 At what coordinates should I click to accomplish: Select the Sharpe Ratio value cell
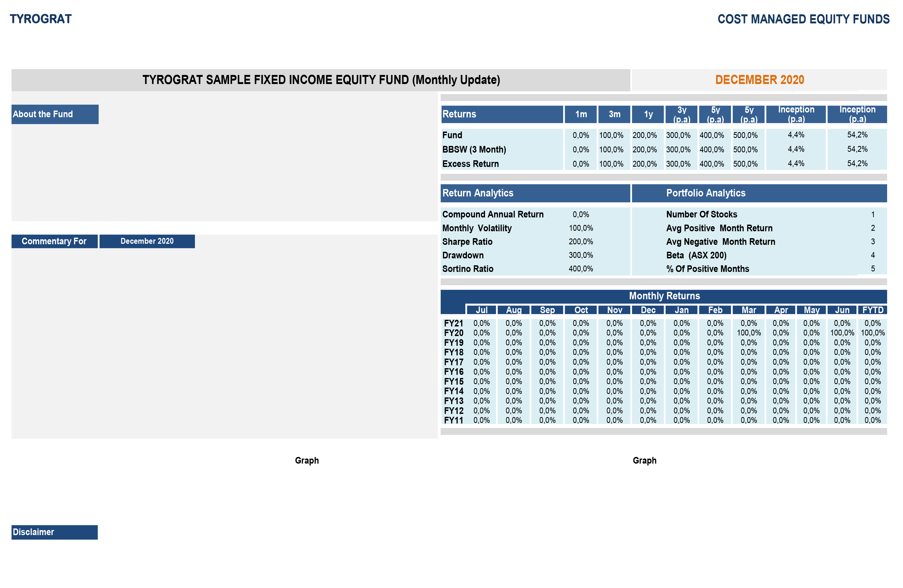pos(580,242)
